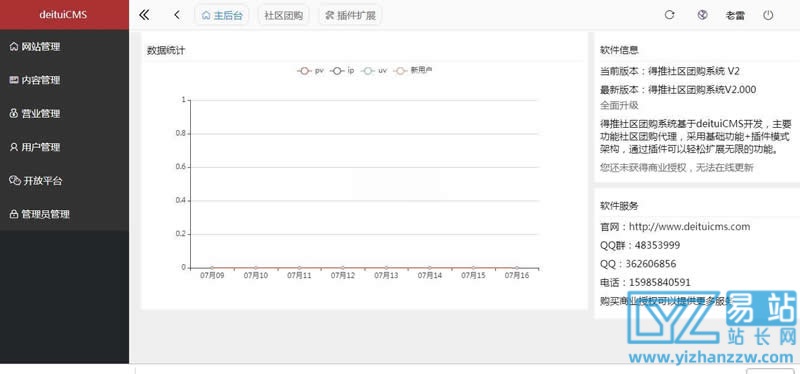Screen dimensions: 800x374
Task: Click the deituiCMS logo header
Action: tap(64, 15)
